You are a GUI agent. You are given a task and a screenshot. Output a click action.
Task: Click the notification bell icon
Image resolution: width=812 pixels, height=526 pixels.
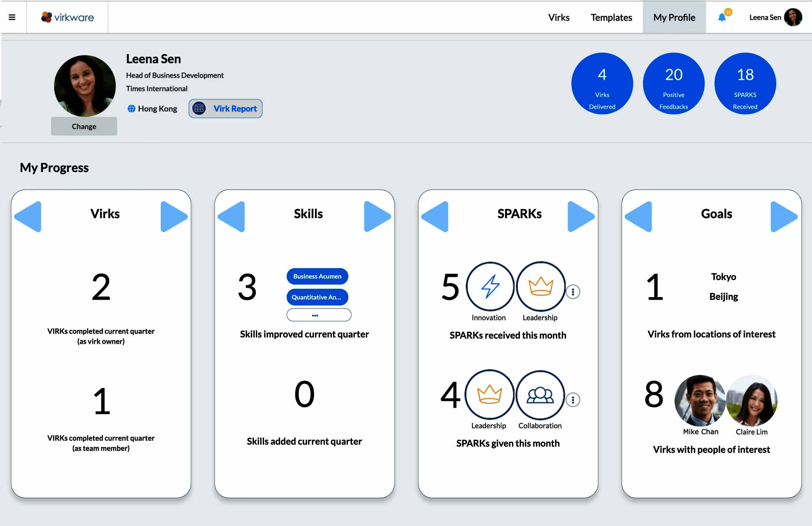pos(722,18)
